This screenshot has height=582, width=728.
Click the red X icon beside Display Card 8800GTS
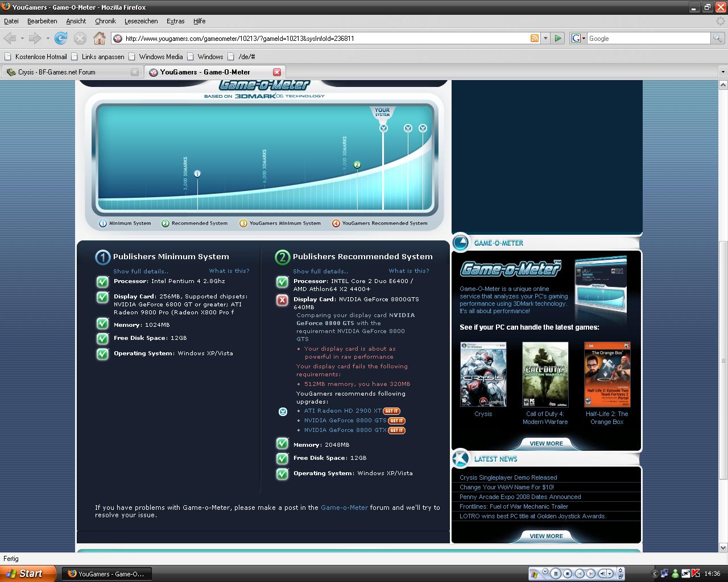(x=282, y=300)
